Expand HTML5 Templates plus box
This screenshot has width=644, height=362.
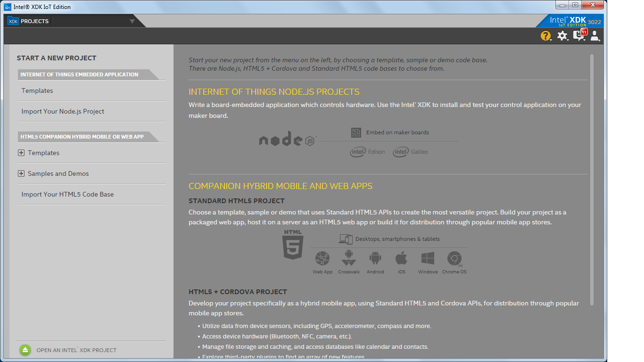21,153
